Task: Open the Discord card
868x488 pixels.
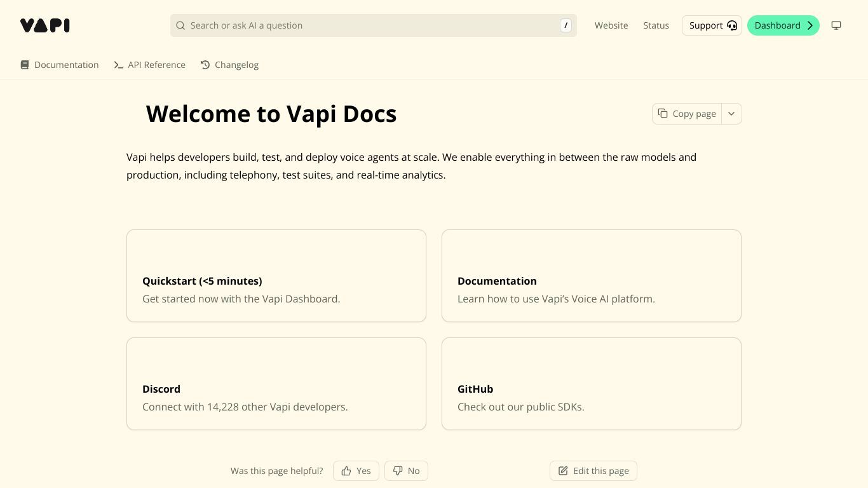Action: click(276, 384)
